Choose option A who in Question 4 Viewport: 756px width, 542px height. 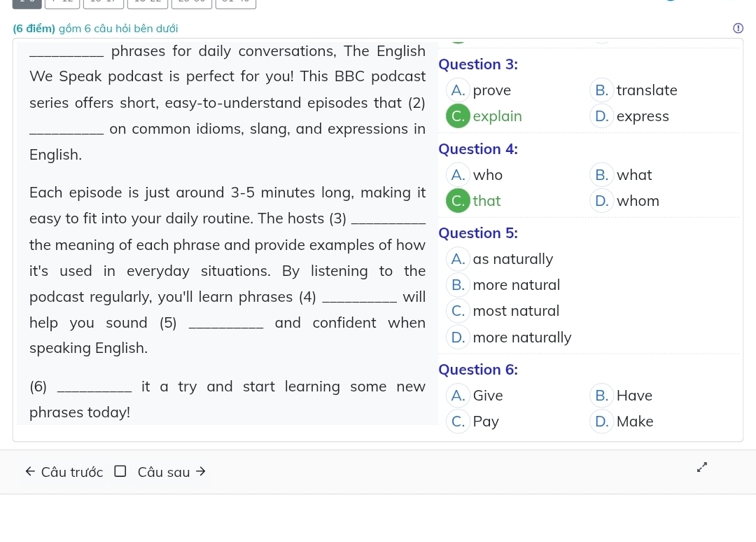pos(458,174)
